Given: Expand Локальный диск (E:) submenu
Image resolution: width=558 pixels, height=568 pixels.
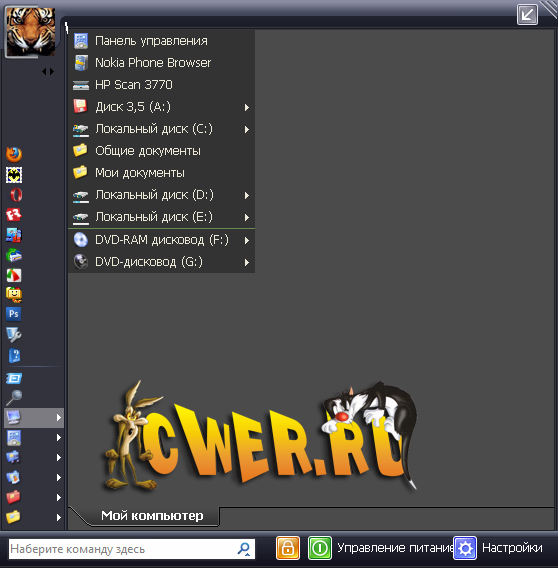Looking at the screenshot, I should (x=162, y=217).
